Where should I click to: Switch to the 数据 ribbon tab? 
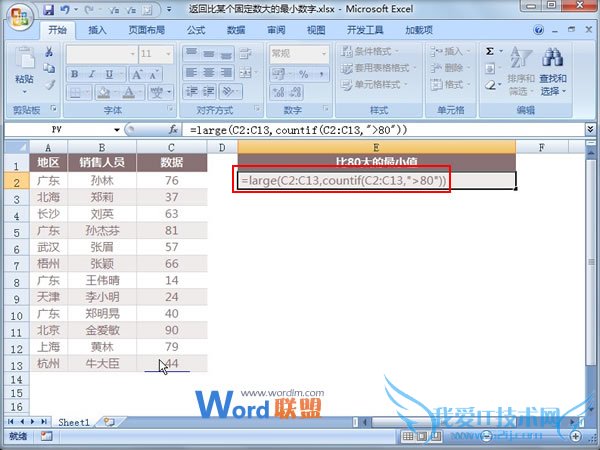236,30
